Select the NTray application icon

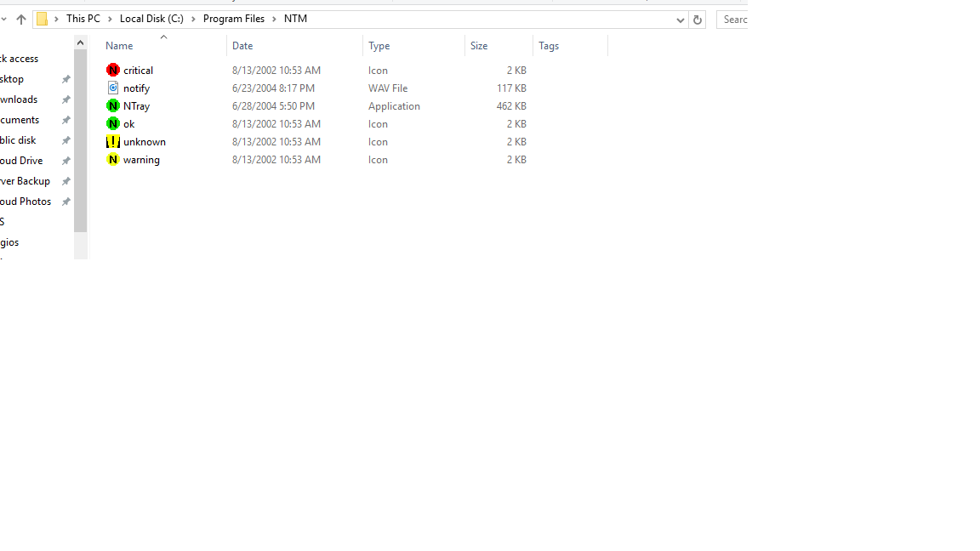click(x=113, y=105)
